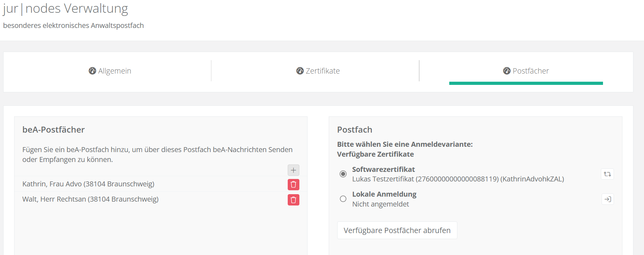Click the swap icon beside Softwarezertifikat

[607, 174]
